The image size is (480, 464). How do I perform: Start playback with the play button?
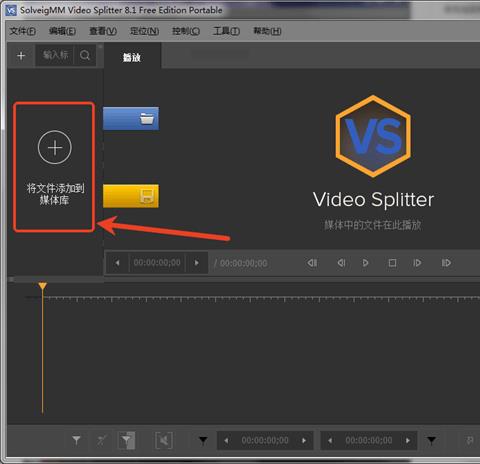coord(366,263)
